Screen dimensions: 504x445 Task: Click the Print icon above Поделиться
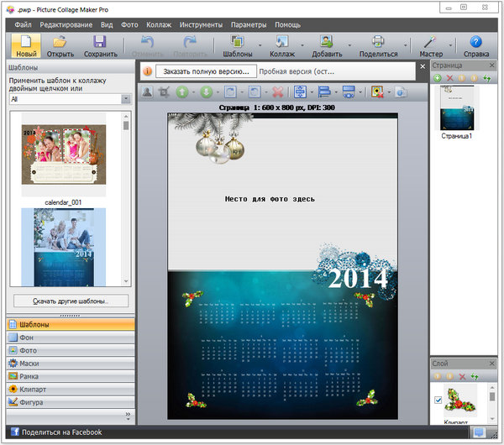[x=378, y=41]
